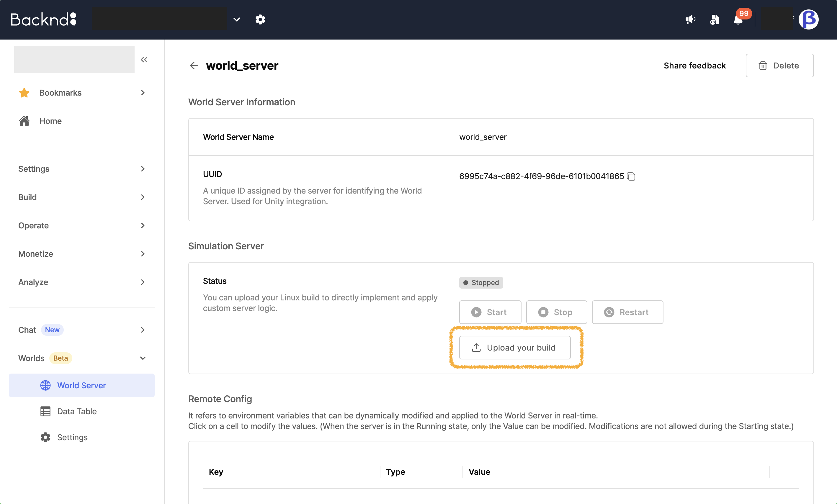Start the simulation server

point(490,312)
